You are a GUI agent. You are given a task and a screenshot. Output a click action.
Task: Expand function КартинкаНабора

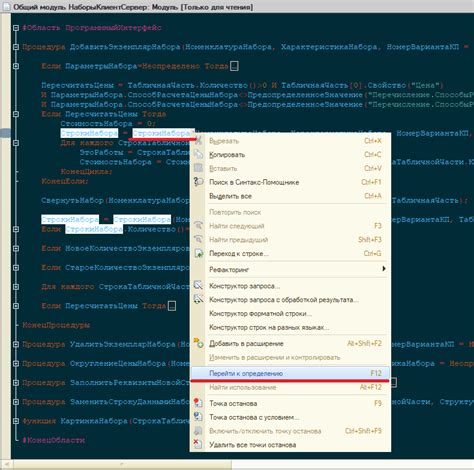[16, 421]
